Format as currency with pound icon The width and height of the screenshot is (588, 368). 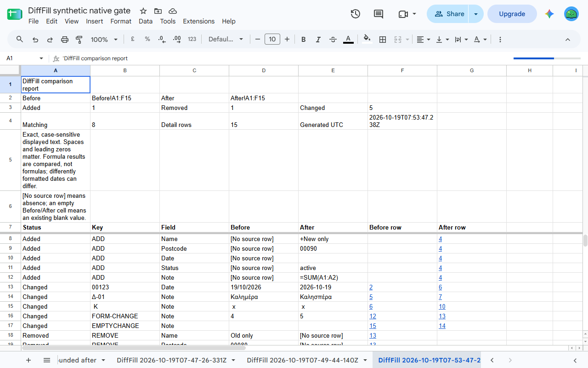pos(132,40)
